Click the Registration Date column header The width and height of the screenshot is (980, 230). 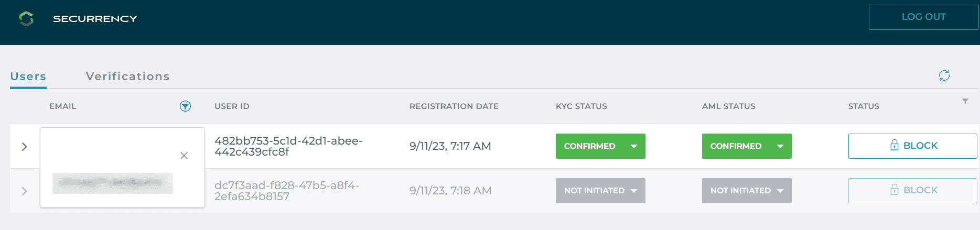pos(454,106)
